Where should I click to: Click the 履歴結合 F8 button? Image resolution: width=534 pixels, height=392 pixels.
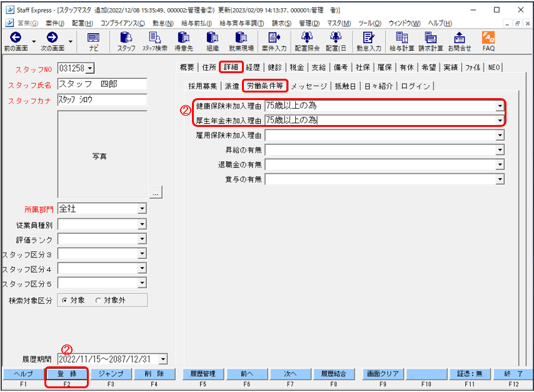(334, 374)
